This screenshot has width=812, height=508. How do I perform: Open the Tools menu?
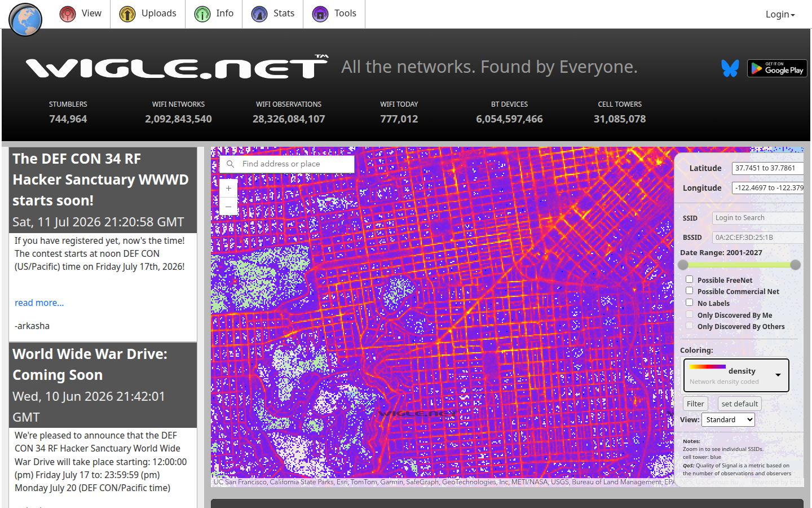pos(334,14)
